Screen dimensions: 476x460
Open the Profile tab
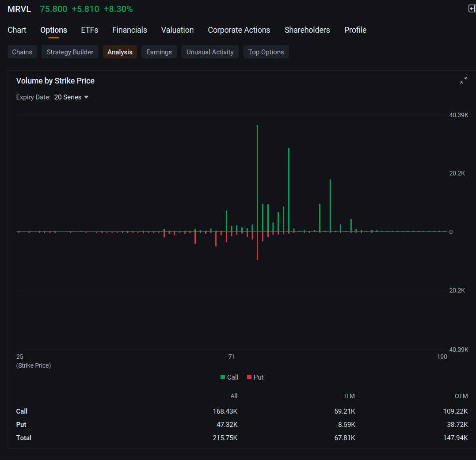pos(355,30)
